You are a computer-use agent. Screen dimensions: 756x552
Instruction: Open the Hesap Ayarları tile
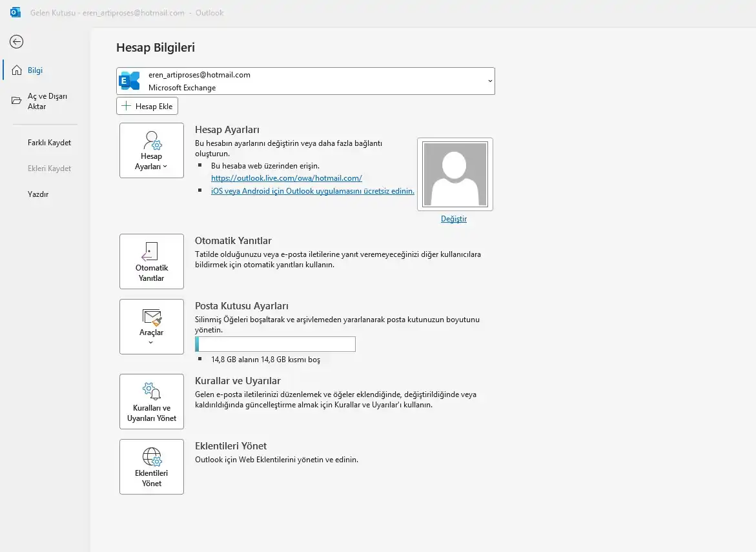[x=151, y=150]
